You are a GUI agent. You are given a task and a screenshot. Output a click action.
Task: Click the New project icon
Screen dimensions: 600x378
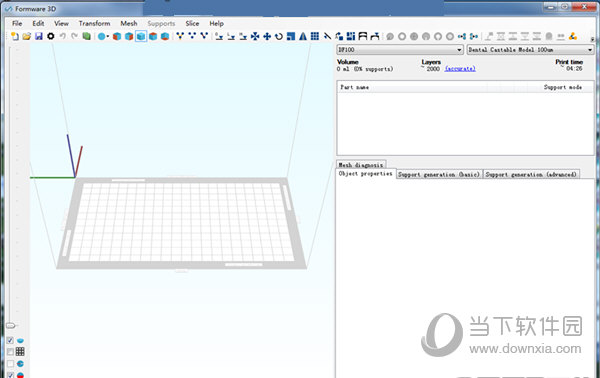(15, 36)
